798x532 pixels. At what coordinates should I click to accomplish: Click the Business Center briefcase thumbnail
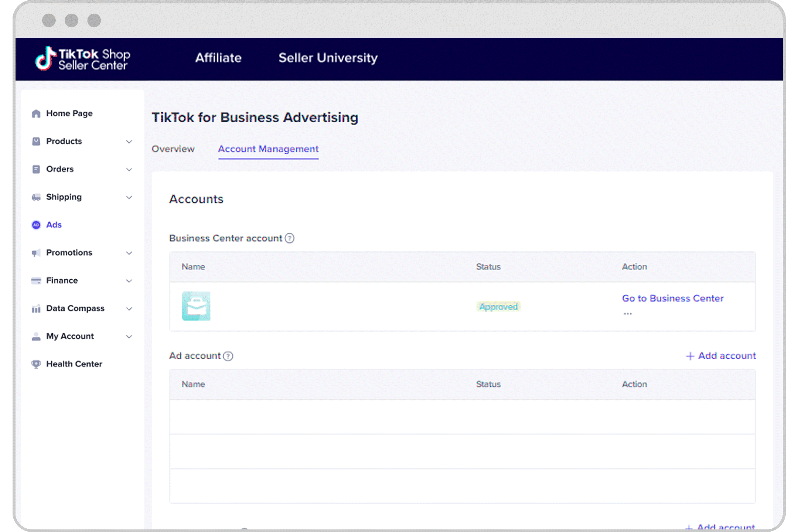[x=196, y=306]
